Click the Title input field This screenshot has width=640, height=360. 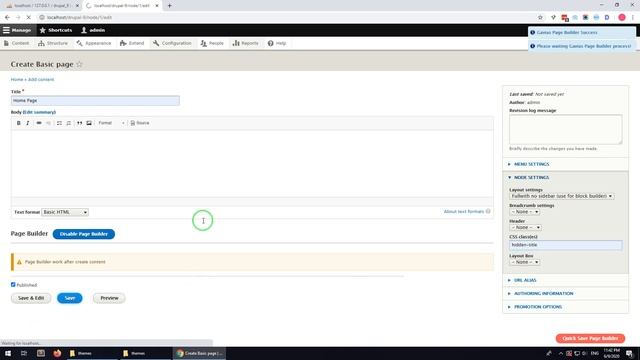tap(95, 100)
